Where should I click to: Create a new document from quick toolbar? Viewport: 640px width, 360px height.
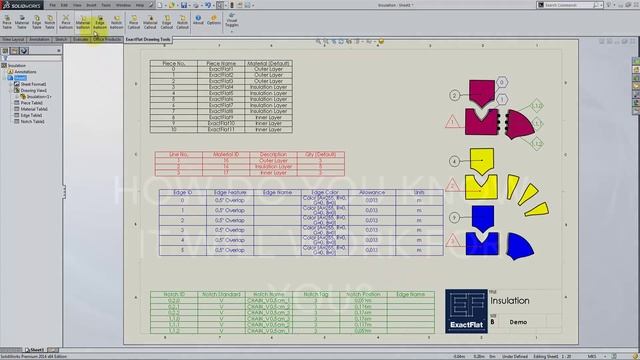coord(160,5)
